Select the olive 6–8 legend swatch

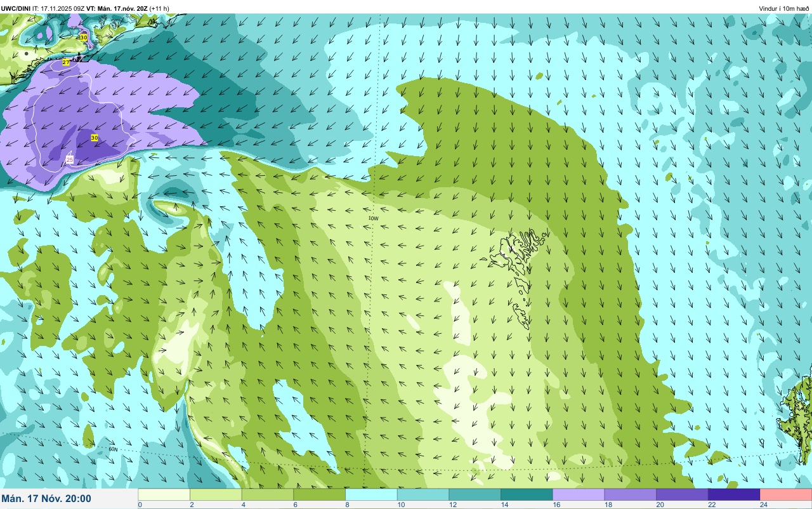pos(320,494)
